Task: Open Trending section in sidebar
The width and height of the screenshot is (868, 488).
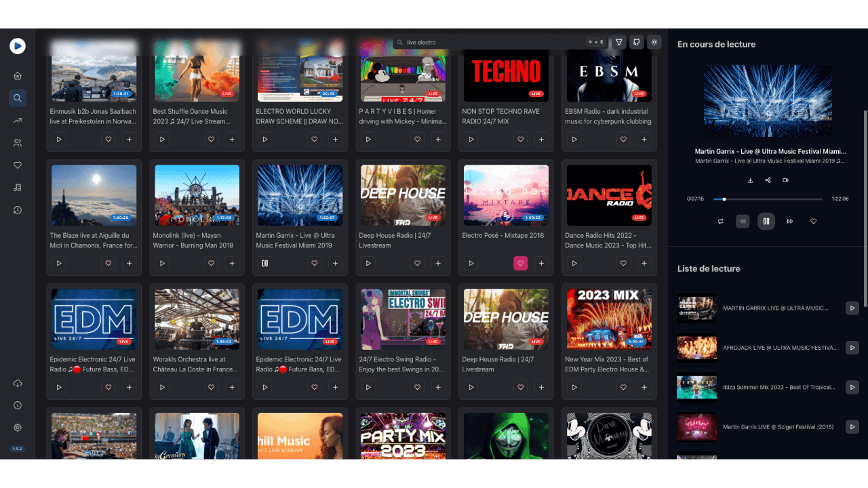Action: coord(18,121)
